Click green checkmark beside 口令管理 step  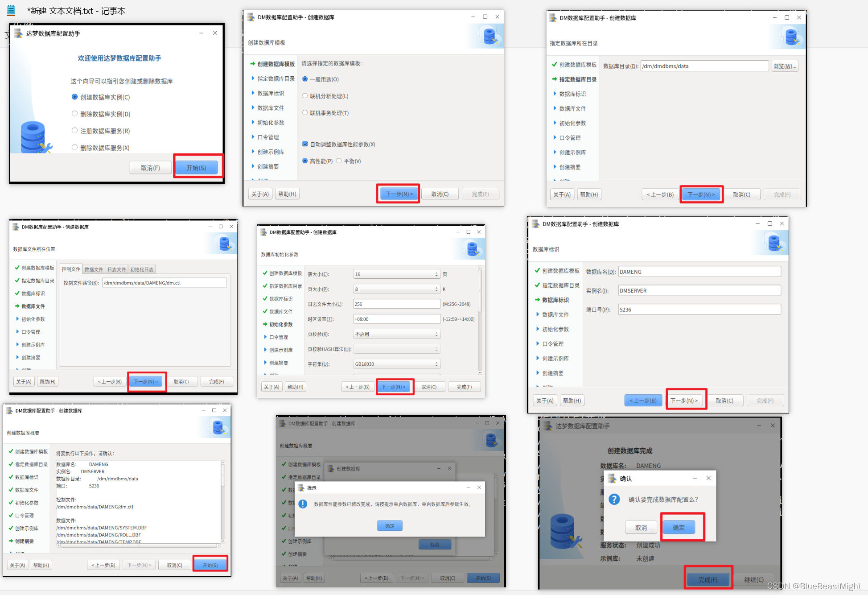11,515
